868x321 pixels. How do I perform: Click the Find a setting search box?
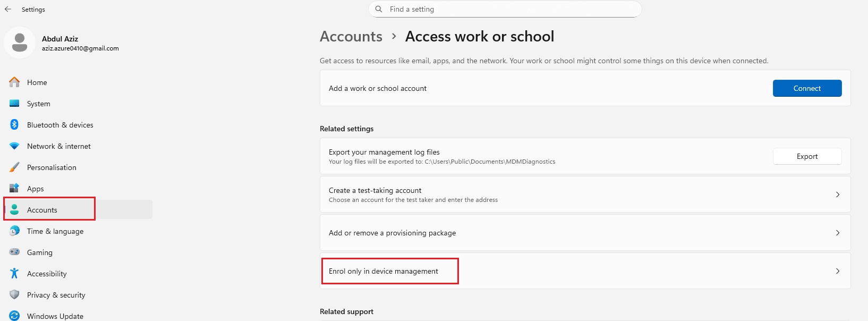coord(505,9)
